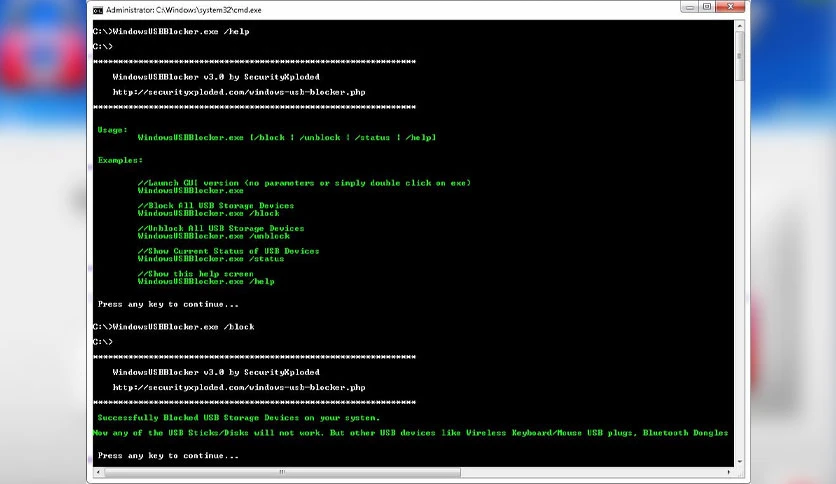This screenshot has height=484, width=836.
Task: Click the '//Launch GUI version' comment line
Action: pos(304,183)
